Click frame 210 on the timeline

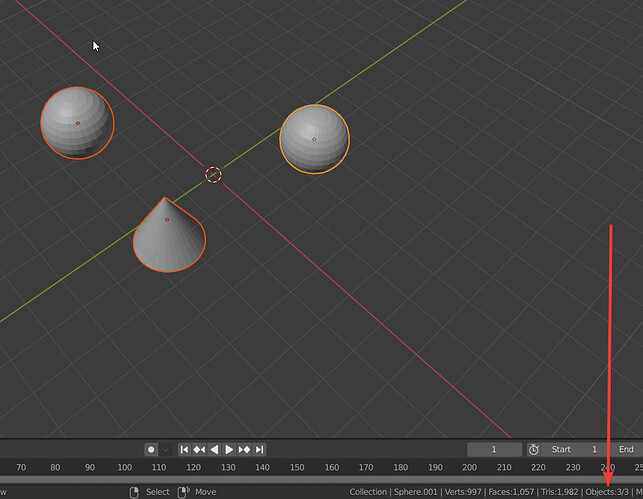504,467
